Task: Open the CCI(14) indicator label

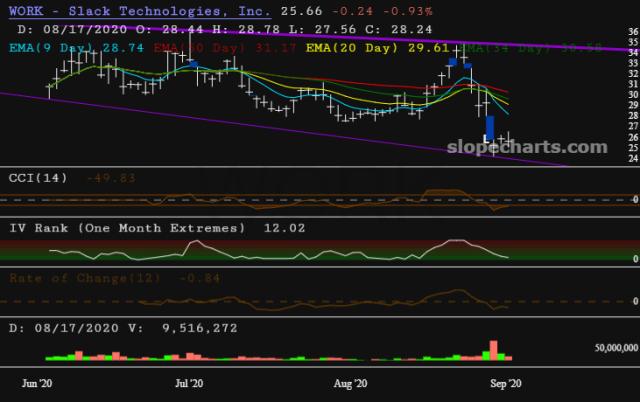Action: tap(38, 178)
